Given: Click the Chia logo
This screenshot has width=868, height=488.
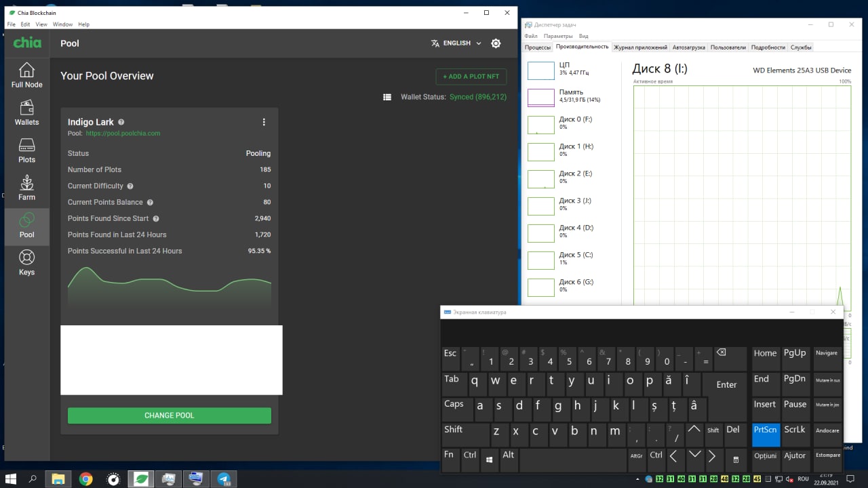Looking at the screenshot, I should click(x=27, y=43).
